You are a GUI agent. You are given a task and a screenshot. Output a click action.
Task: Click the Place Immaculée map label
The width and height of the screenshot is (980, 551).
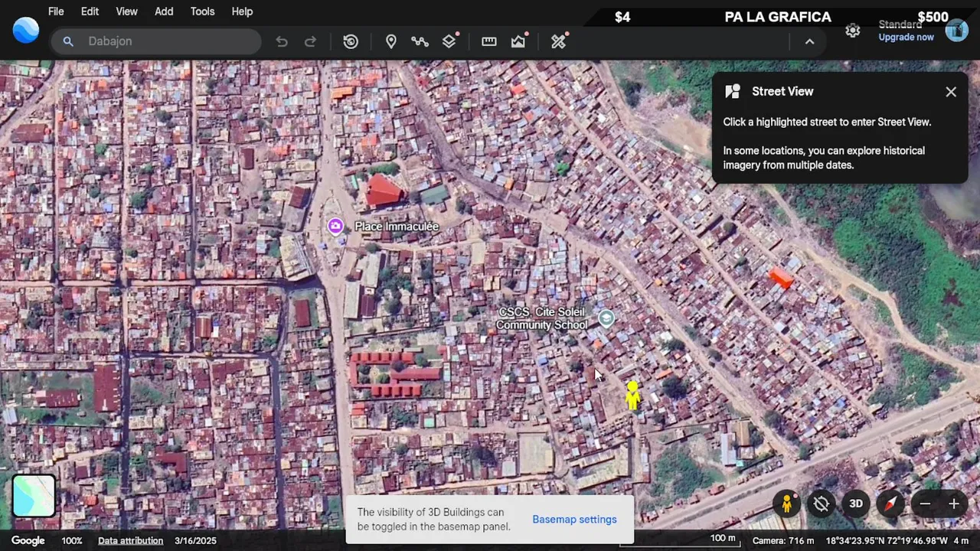click(397, 227)
